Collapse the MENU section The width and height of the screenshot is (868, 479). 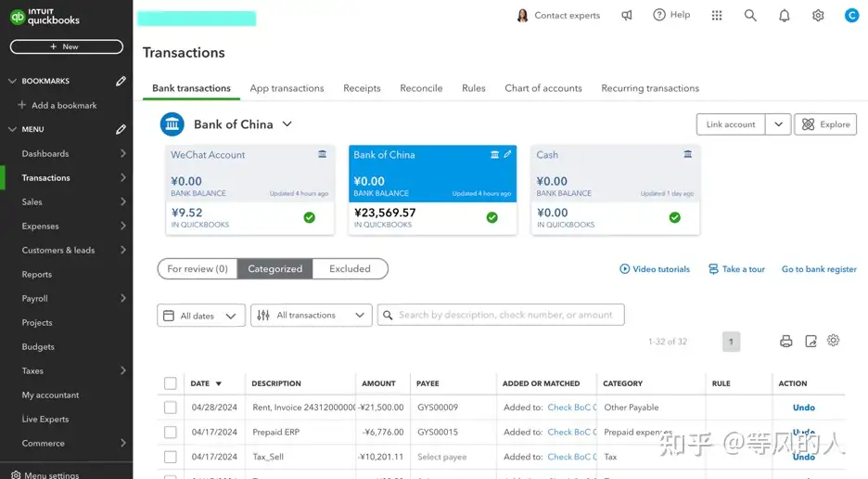[12, 129]
